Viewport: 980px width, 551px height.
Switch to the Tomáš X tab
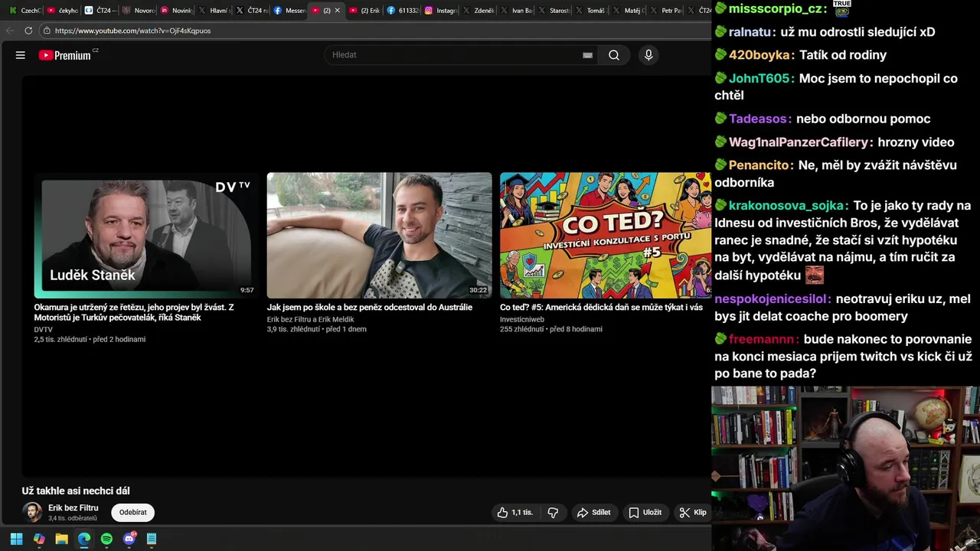pos(592,11)
